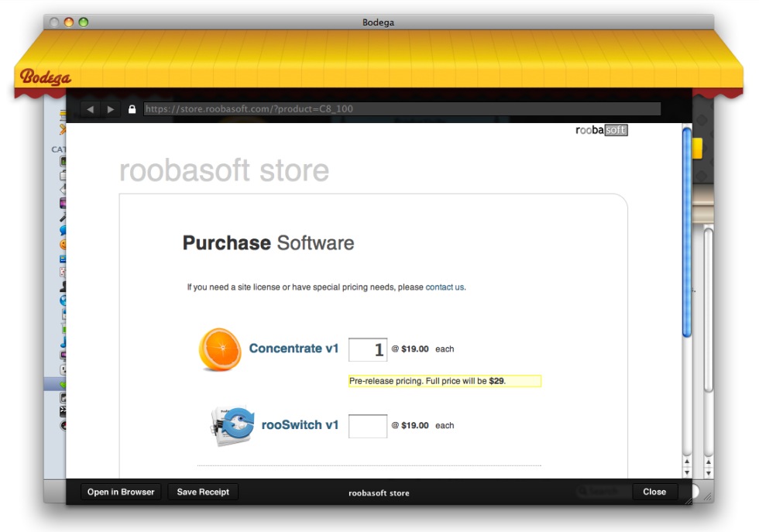Image resolution: width=759 pixels, height=532 pixels.
Task: Open the rooSwitch v1 product link
Action: [300, 425]
